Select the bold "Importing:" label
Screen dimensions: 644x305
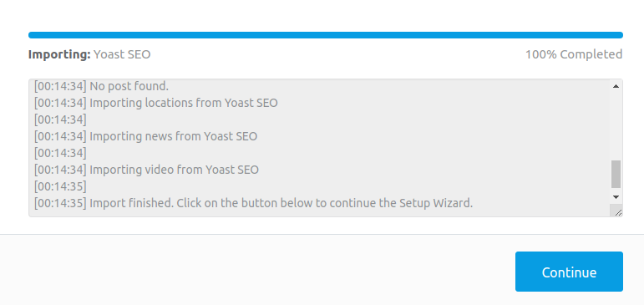pyautogui.click(x=59, y=54)
